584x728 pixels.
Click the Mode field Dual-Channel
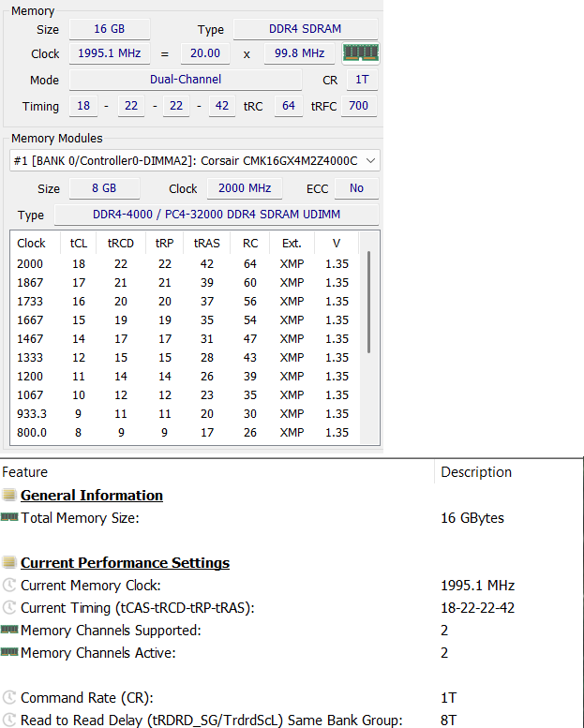(x=186, y=80)
